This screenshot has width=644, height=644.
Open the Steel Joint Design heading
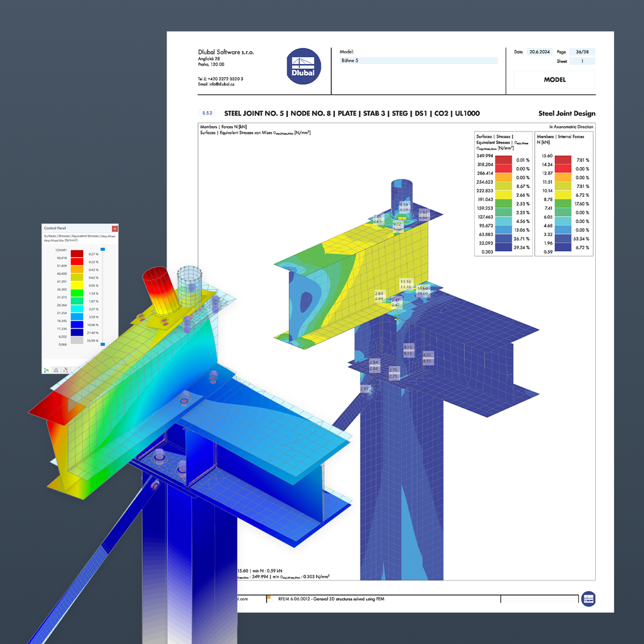coord(567,113)
